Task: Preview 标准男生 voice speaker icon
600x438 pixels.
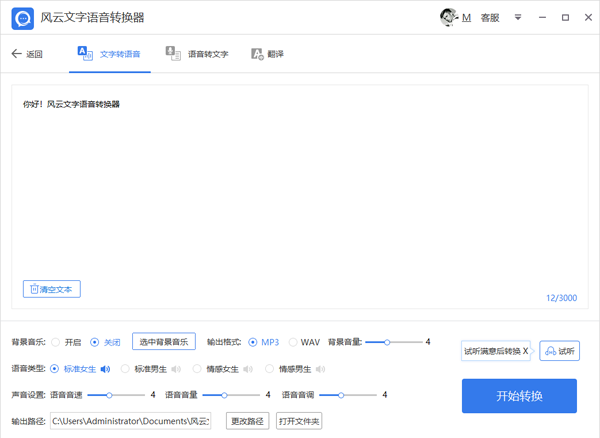Action: (176, 369)
